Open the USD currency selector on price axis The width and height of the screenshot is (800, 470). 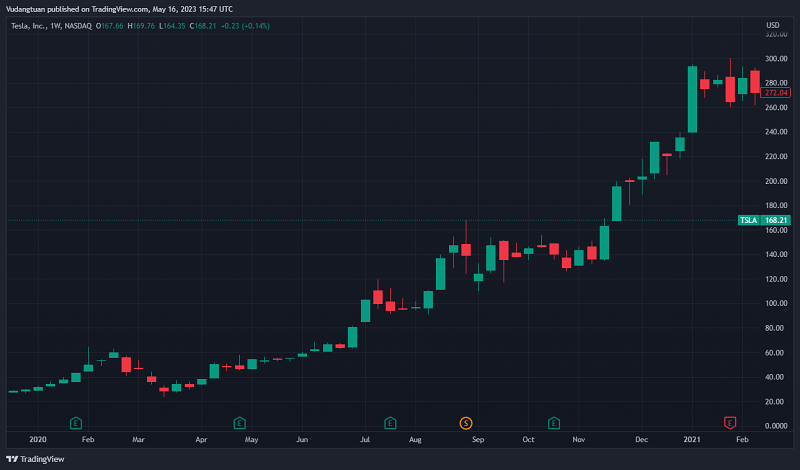pos(772,25)
